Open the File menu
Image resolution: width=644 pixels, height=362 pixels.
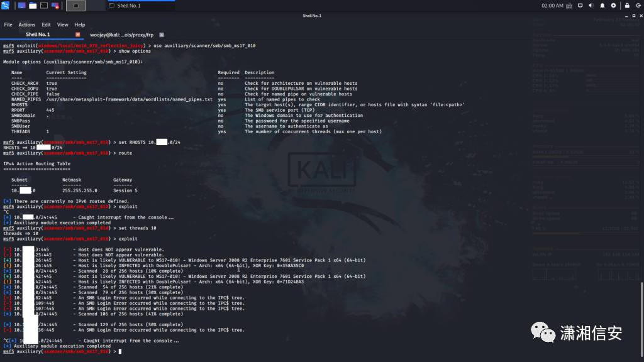(8, 25)
